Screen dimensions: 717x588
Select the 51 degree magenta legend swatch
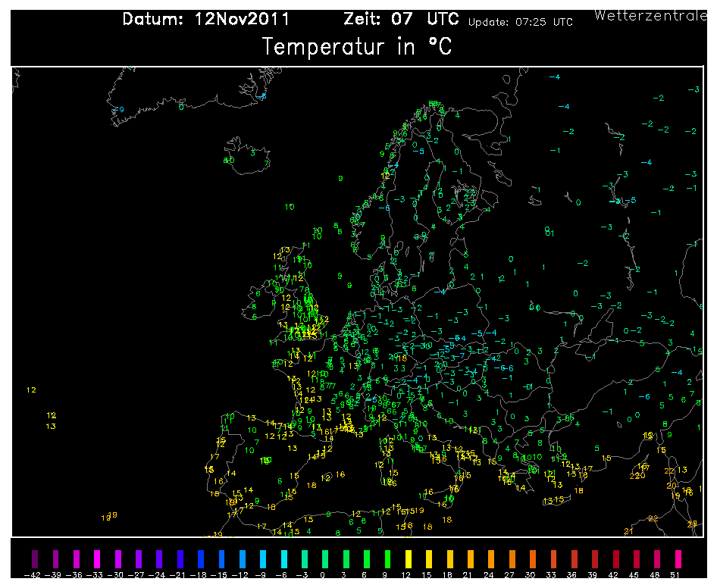point(678,558)
